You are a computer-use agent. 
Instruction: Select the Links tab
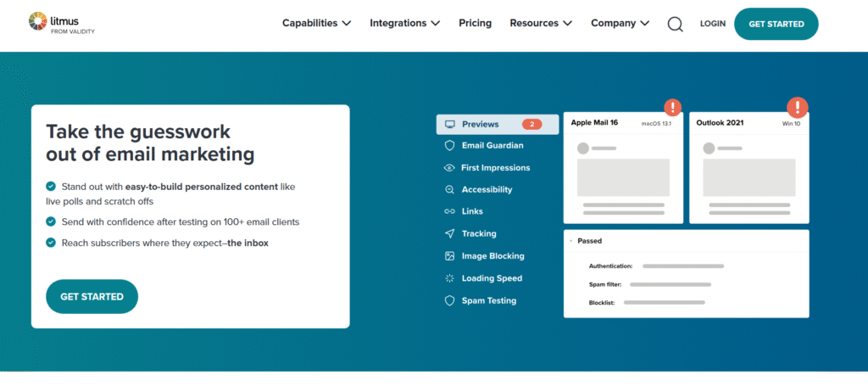click(x=464, y=211)
